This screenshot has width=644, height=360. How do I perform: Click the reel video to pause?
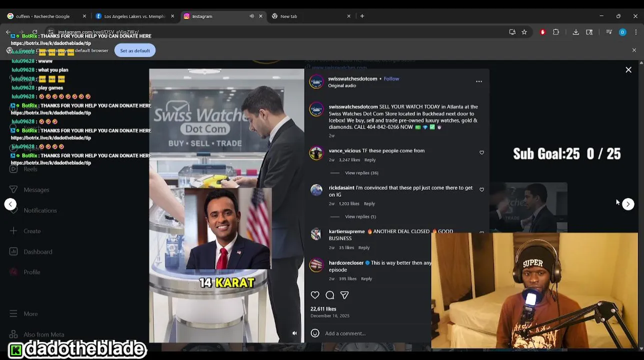pyautogui.click(x=226, y=205)
